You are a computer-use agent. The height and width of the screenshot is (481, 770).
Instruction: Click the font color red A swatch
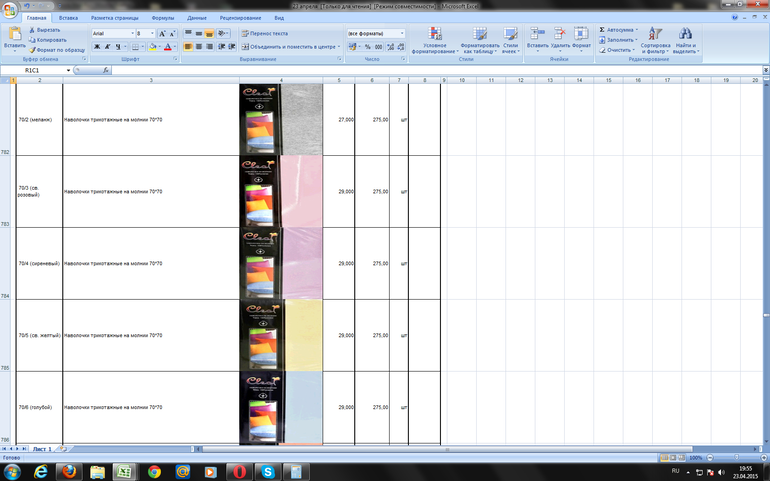point(167,47)
